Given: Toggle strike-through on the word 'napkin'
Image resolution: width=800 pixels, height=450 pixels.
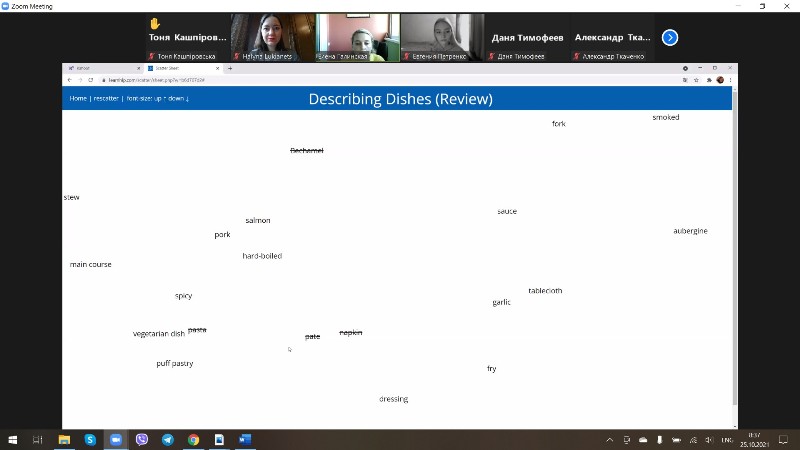Looking at the screenshot, I should click(350, 332).
